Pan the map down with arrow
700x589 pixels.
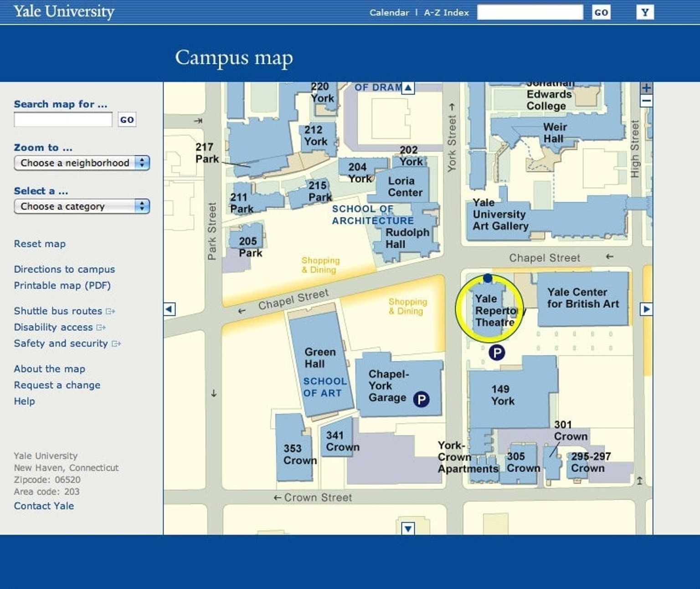[408, 528]
